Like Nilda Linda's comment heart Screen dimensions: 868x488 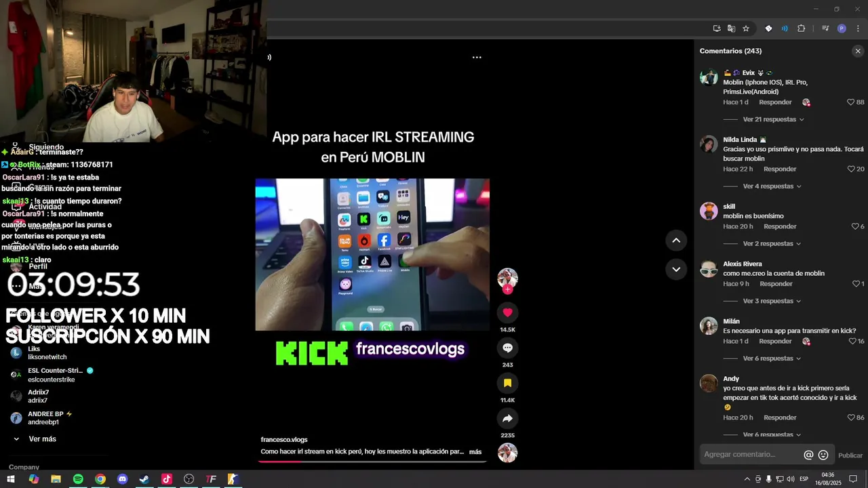[850, 169]
